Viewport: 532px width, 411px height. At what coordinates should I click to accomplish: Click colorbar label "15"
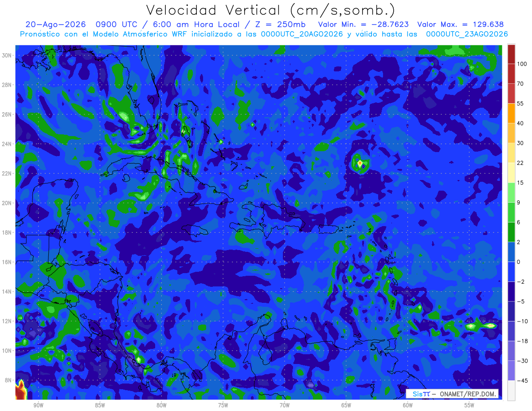click(x=520, y=183)
